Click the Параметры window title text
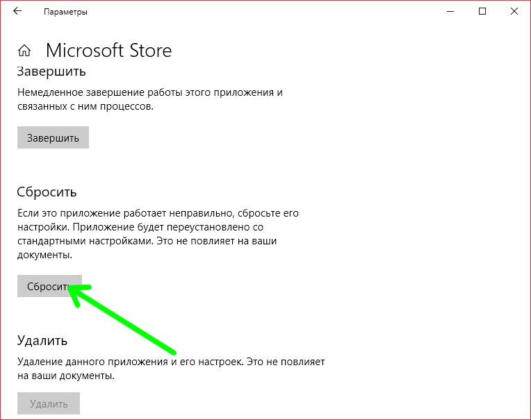The width and height of the screenshot is (531, 420). (65, 12)
